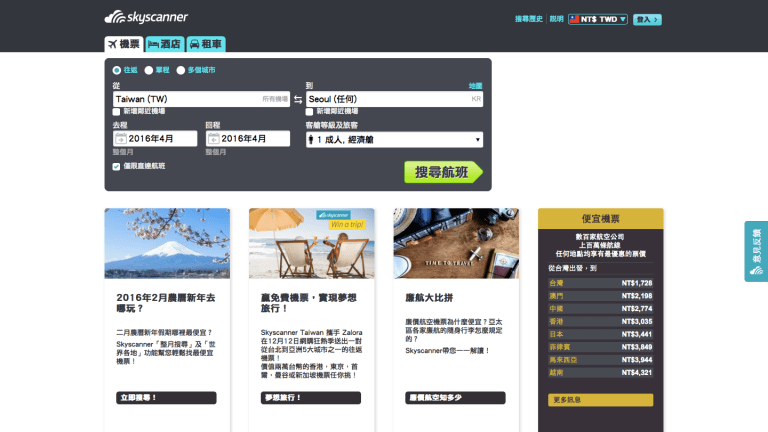Click return date field 2016年4月
The height and width of the screenshot is (432, 768).
[248, 139]
